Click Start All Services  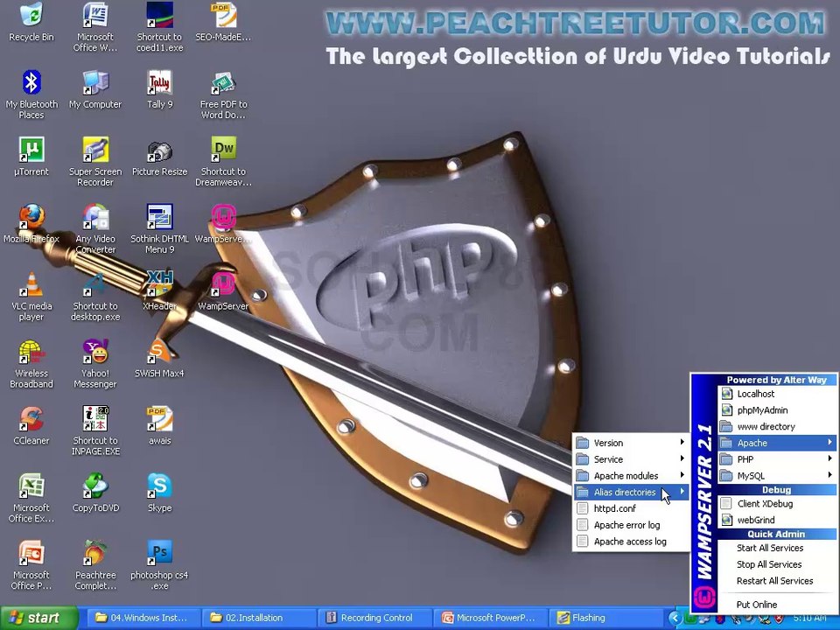pyautogui.click(x=777, y=548)
